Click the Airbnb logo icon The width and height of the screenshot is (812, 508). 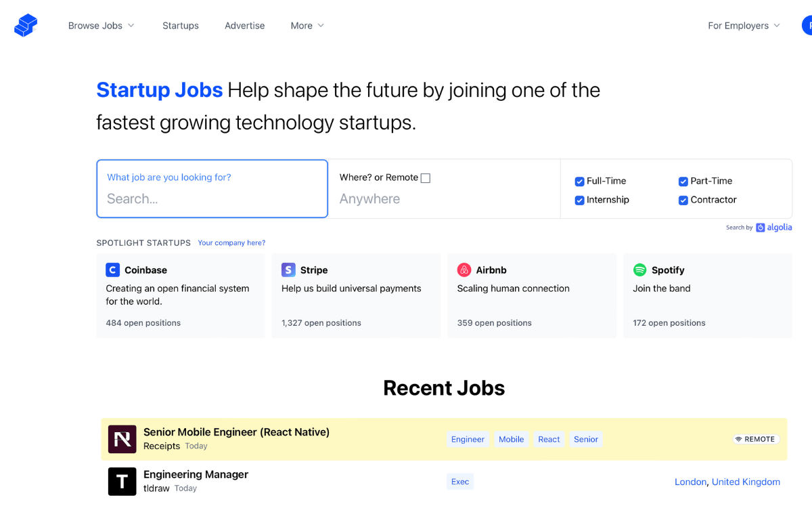pos(464,270)
